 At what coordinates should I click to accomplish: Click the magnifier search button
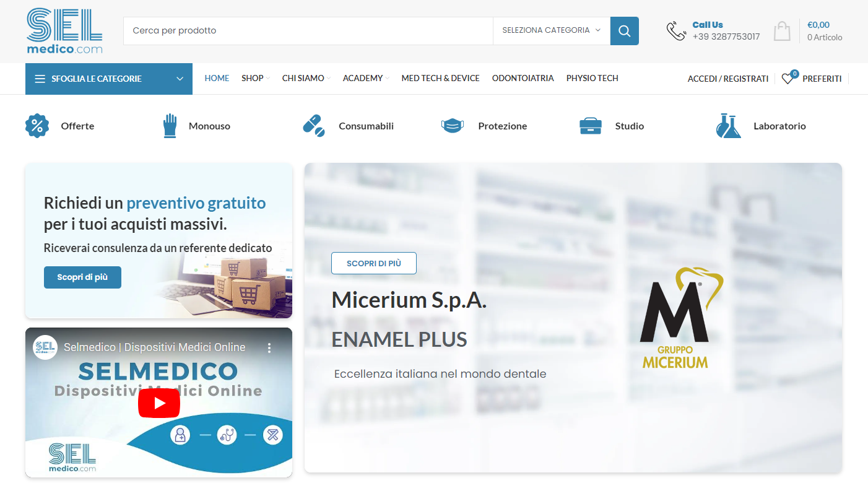pos(624,31)
